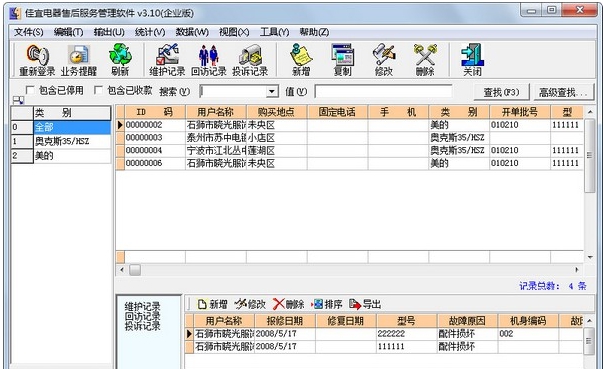Click the 刷新 refresh icon
This screenshot has width=603, height=369.
[120, 60]
